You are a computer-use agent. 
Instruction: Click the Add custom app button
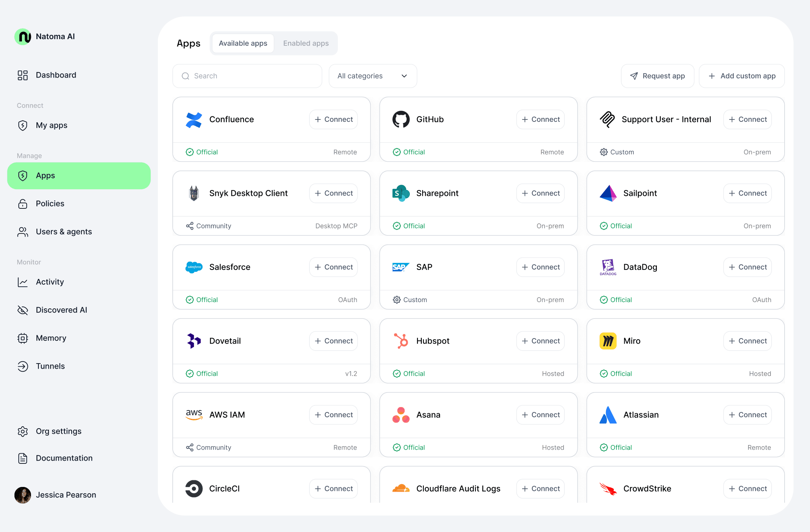point(741,76)
